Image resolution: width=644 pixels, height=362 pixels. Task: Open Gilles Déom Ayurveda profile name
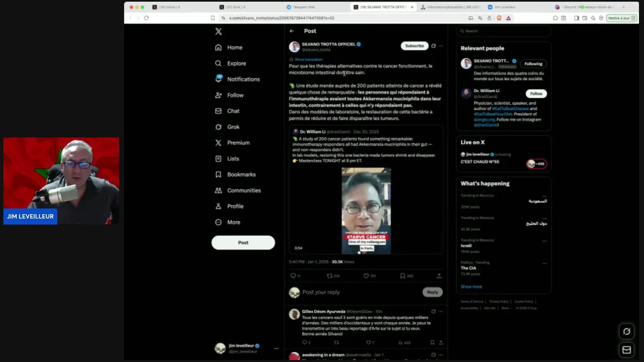[x=324, y=312]
